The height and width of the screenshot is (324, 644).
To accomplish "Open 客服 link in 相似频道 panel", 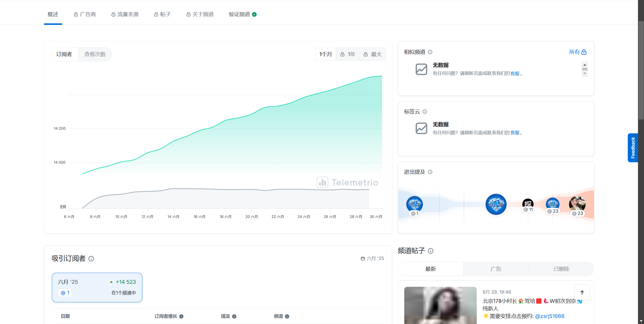I will click(515, 73).
